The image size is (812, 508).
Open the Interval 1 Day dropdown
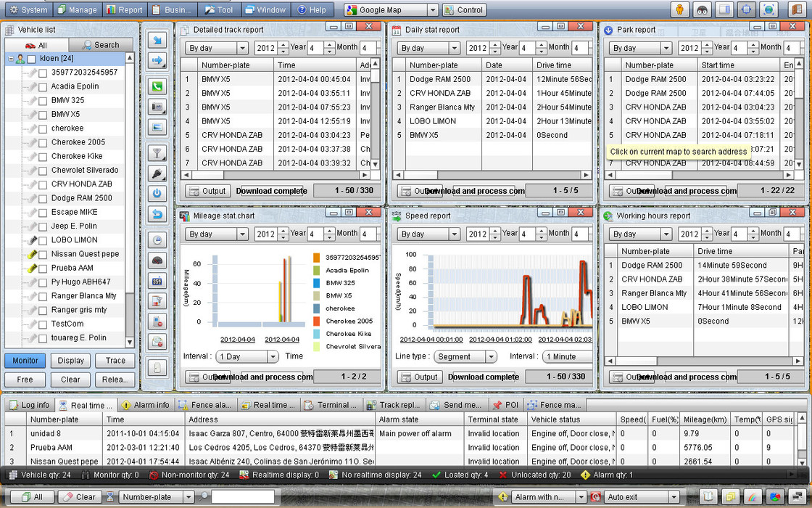pos(273,357)
